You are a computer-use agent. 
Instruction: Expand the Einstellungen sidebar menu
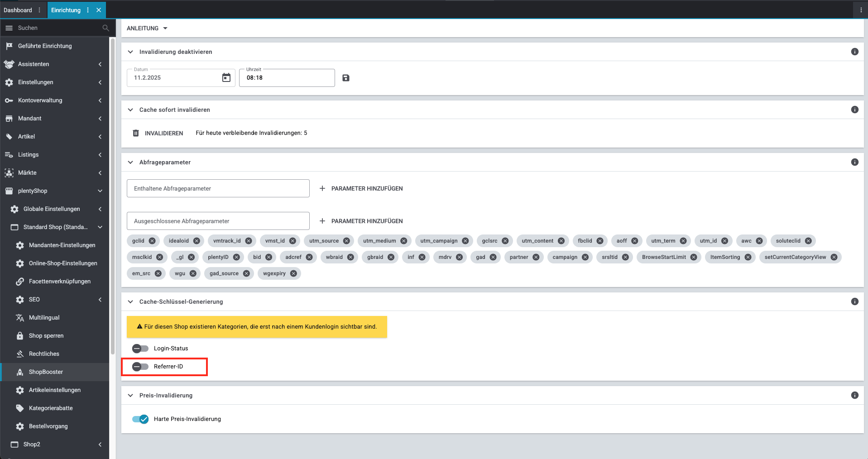pos(54,82)
